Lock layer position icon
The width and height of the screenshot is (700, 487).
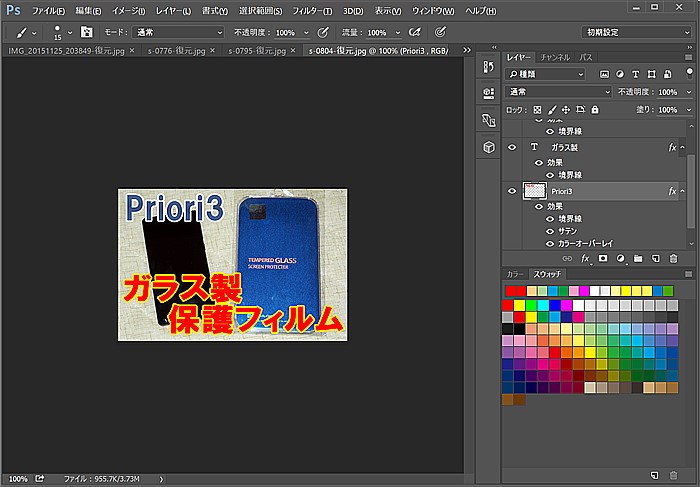click(566, 110)
